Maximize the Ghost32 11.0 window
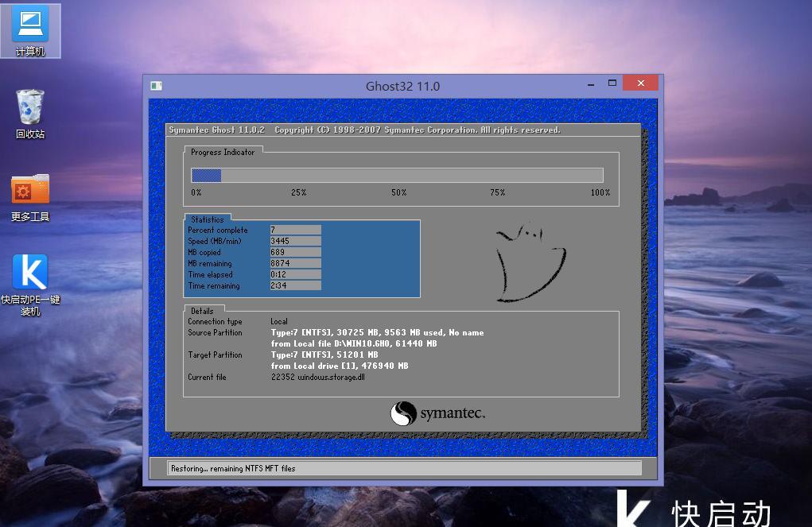 [612, 83]
